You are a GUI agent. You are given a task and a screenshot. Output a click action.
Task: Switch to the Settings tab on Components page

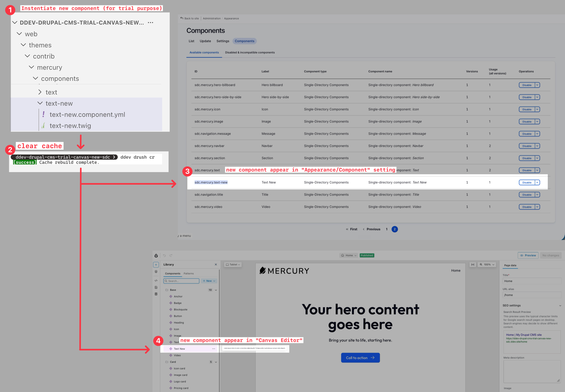coord(223,41)
